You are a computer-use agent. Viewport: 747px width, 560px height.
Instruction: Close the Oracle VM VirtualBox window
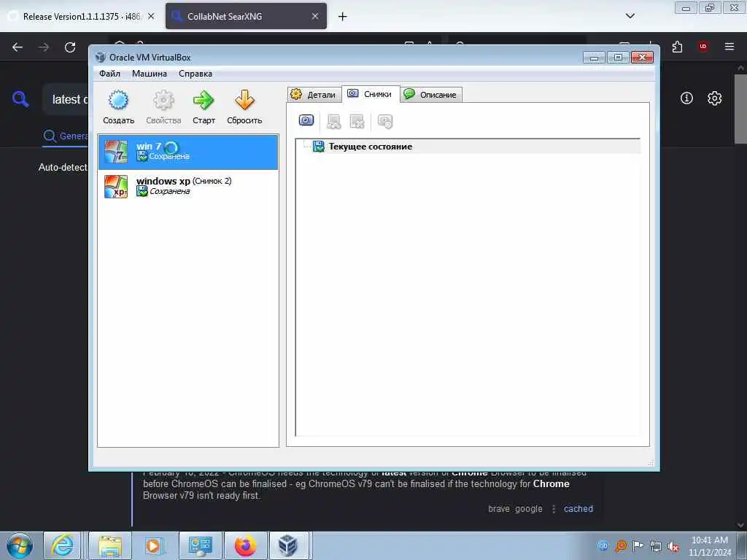[642, 58]
